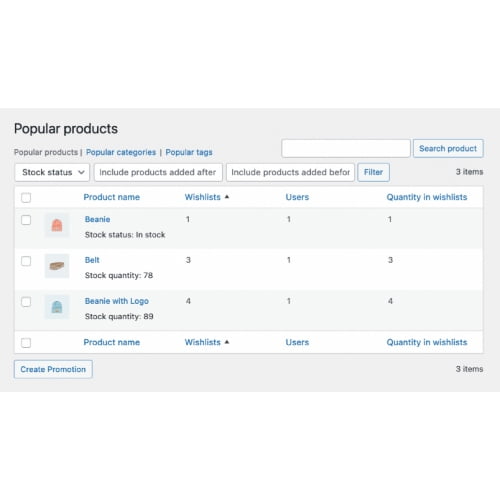Sort by the top Users column header
This screenshot has height=500, width=500.
pyautogui.click(x=297, y=197)
